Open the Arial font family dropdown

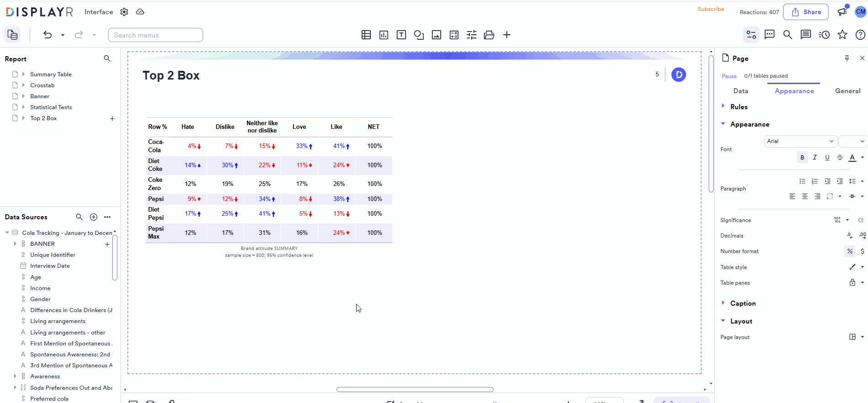pos(800,141)
